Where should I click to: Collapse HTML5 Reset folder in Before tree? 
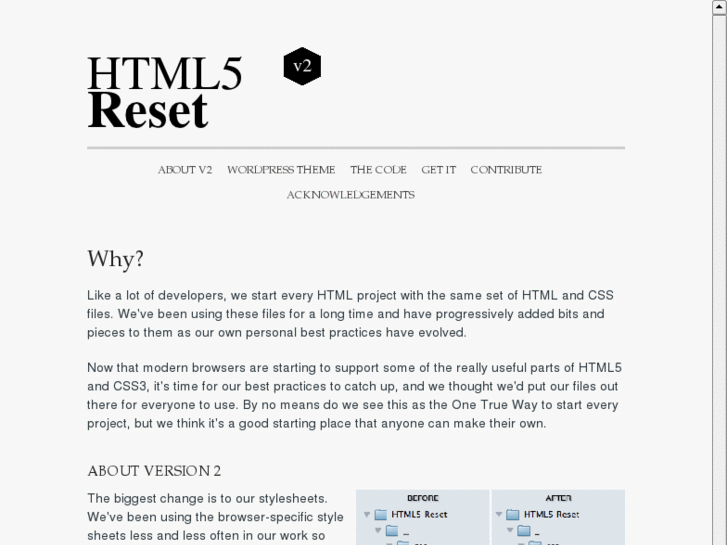pos(367,514)
